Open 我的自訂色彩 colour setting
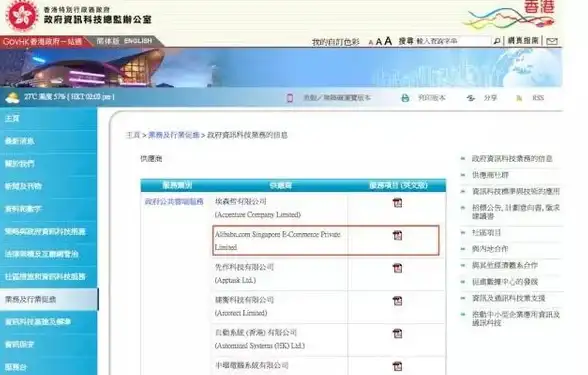The height and width of the screenshot is (375, 588). 336,42
